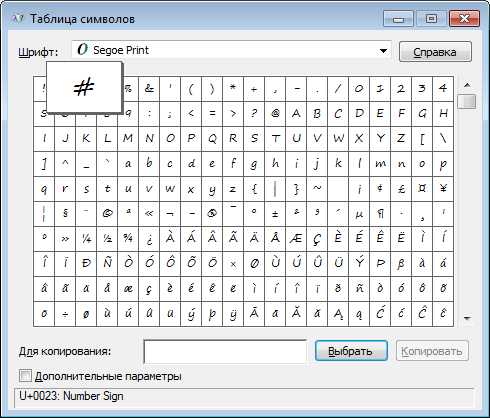Screen dimensions: 490x418
Task: Enable the Дополнительные параметры checkbox
Action: coord(25,376)
